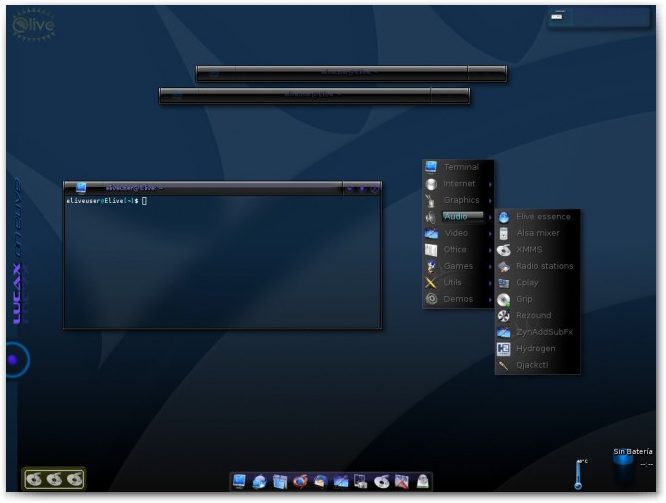Viewport: 666px width, 503px height.
Task: Expand the Graphics submenu
Action: [461, 200]
